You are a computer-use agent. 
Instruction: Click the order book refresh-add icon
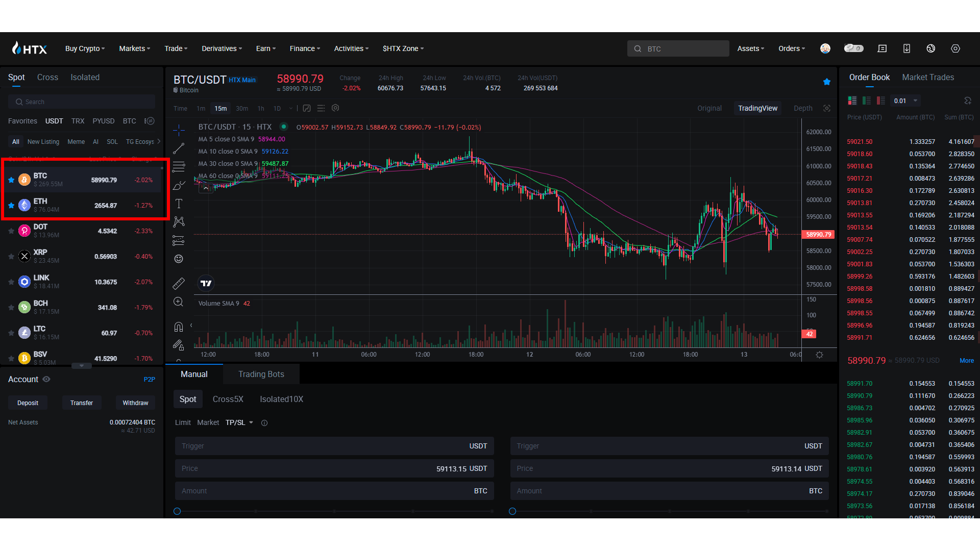[x=968, y=101]
